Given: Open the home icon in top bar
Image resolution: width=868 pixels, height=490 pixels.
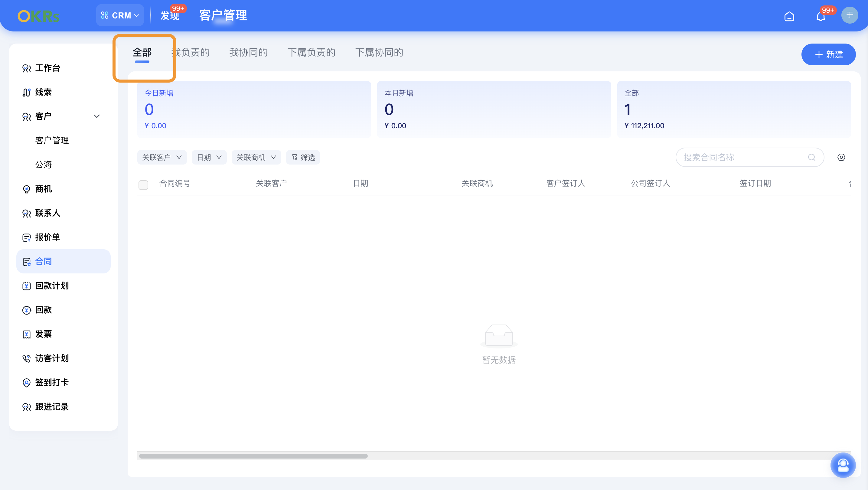Looking at the screenshot, I should [x=789, y=16].
